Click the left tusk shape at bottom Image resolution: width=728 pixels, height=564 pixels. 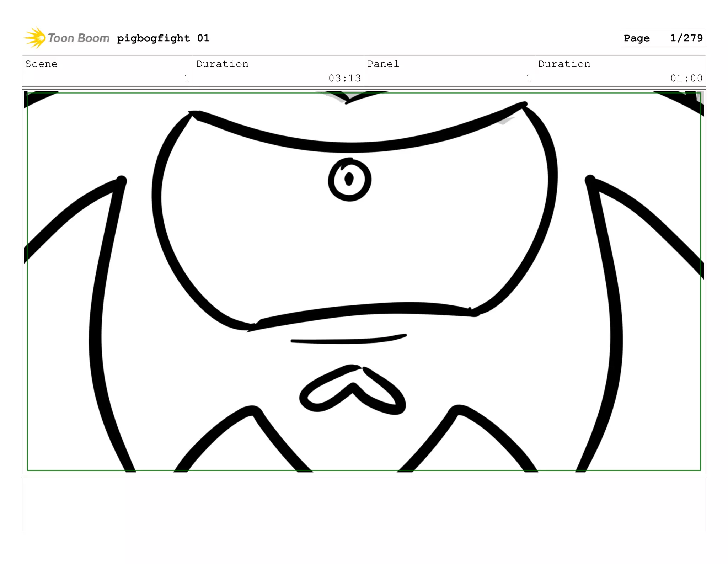click(245, 437)
